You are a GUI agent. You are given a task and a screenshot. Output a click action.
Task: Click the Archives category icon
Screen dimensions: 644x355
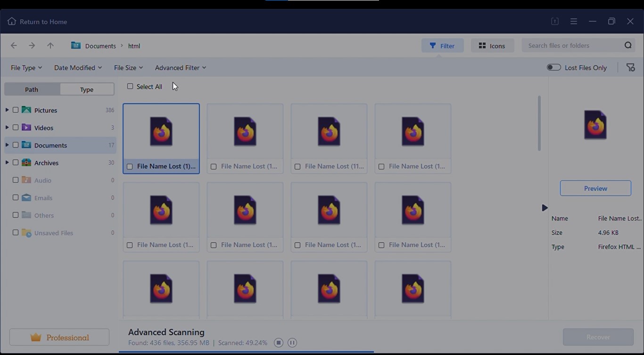(26, 162)
